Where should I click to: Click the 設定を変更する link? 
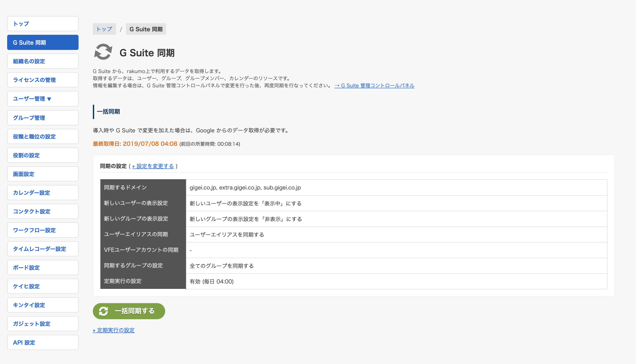153,166
